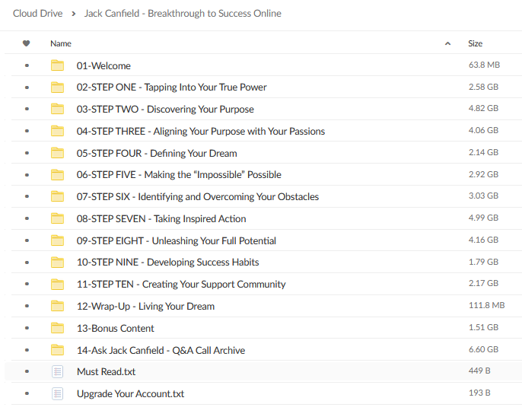This screenshot has height=420, width=522.
Task: Select the 11-STEP TEN folder icon
Action: [x=58, y=284]
